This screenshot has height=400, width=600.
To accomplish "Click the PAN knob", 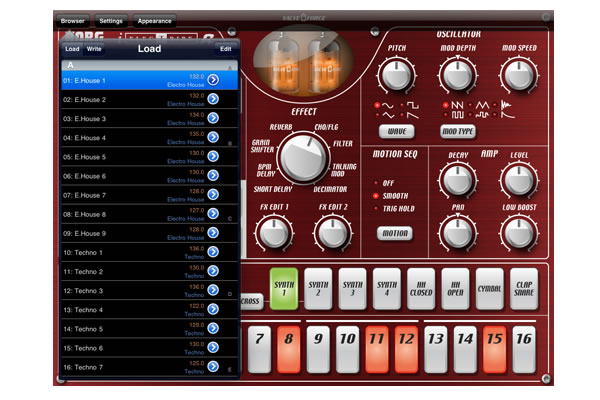I will click(458, 232).
